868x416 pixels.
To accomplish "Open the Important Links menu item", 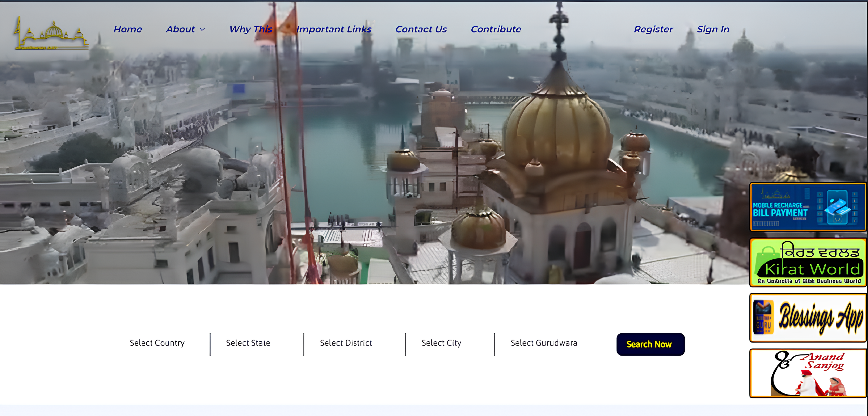I will point(334,29).
